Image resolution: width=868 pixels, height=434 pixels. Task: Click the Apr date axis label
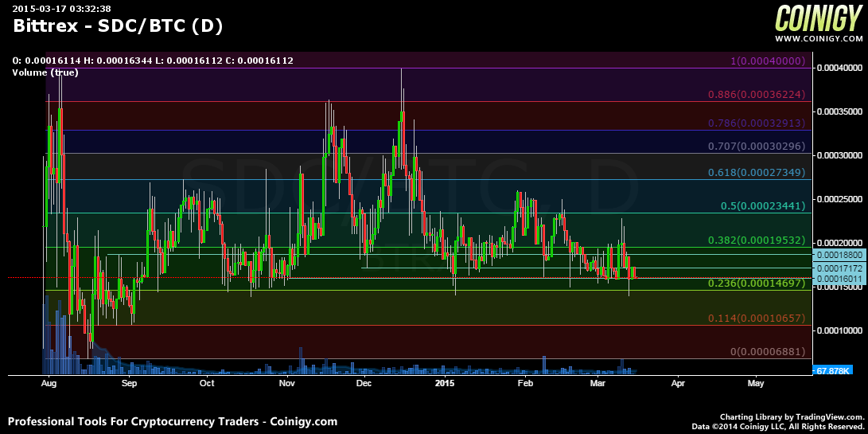(x=678, y=383)
